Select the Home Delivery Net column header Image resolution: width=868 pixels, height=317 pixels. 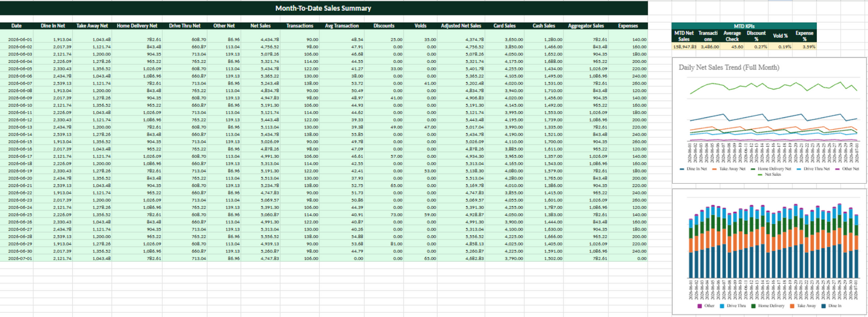point(137,26)
